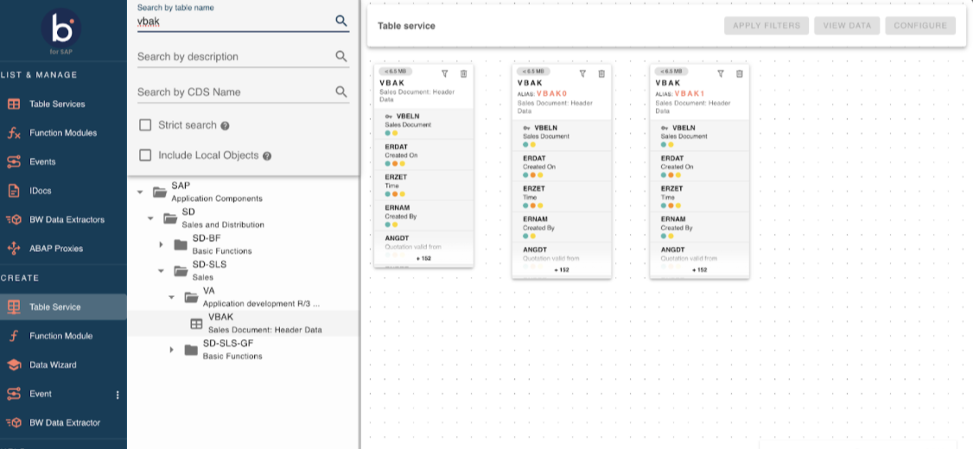Image resolution: width=980 pixels, height=449 pixels.
Task: Open the IDocs sidebar icon
Action: pyautogui.click(x=14, y=191)
